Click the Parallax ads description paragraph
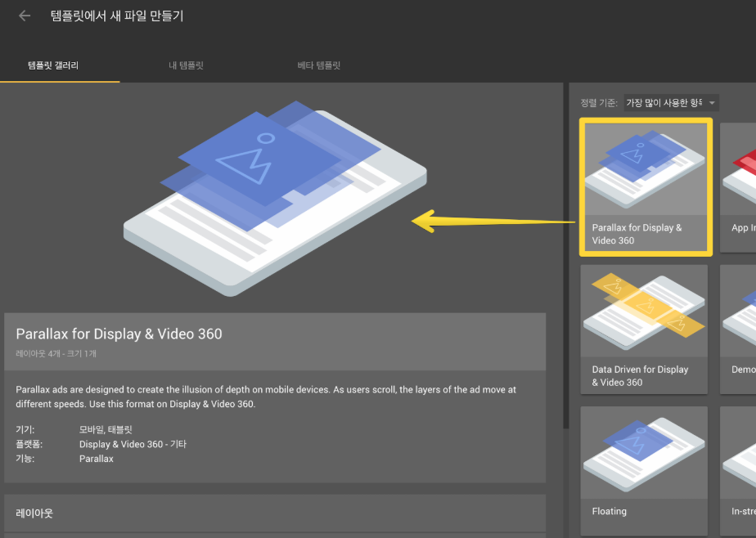Viewport: 756px width, 538px height. tap(266, 397)
